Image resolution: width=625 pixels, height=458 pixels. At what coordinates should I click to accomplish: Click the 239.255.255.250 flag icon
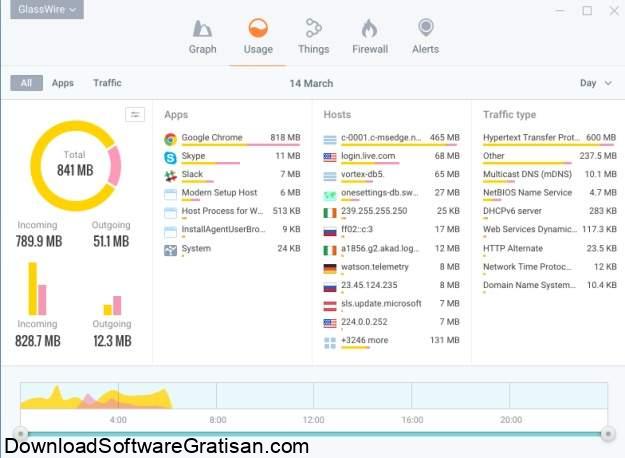[x=330, y=213]
